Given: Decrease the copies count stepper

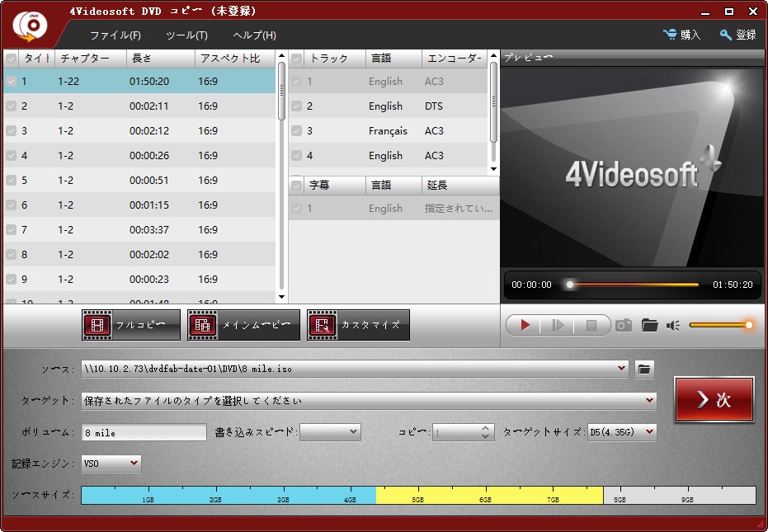Looking at the screenshot, I should click(485, 436).
